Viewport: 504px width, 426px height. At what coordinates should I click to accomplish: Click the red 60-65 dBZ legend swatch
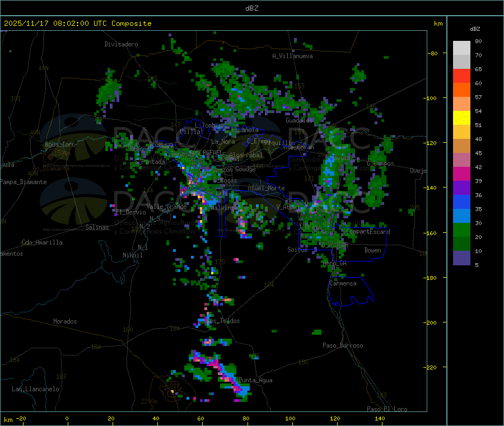(x=461, y=76)
